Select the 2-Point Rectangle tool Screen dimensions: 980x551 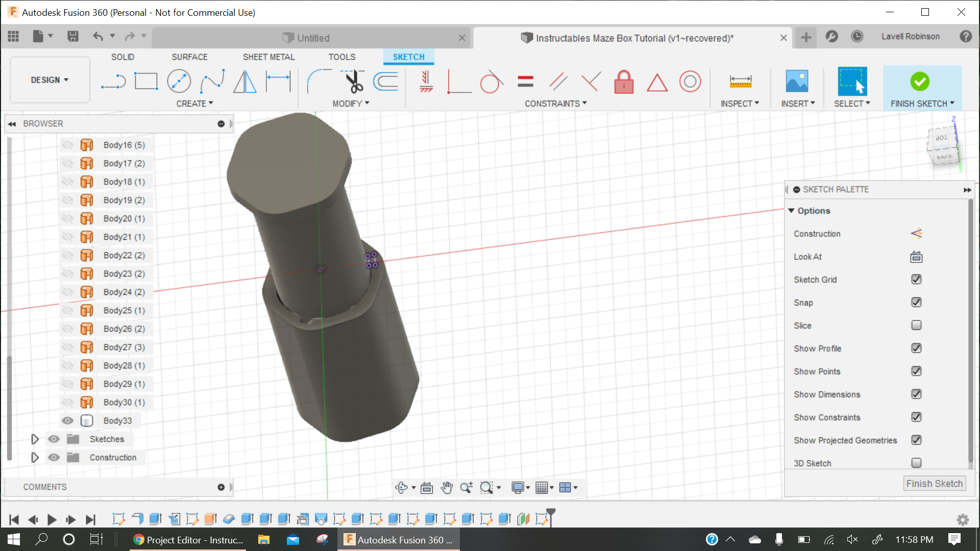tap(146, 81)
